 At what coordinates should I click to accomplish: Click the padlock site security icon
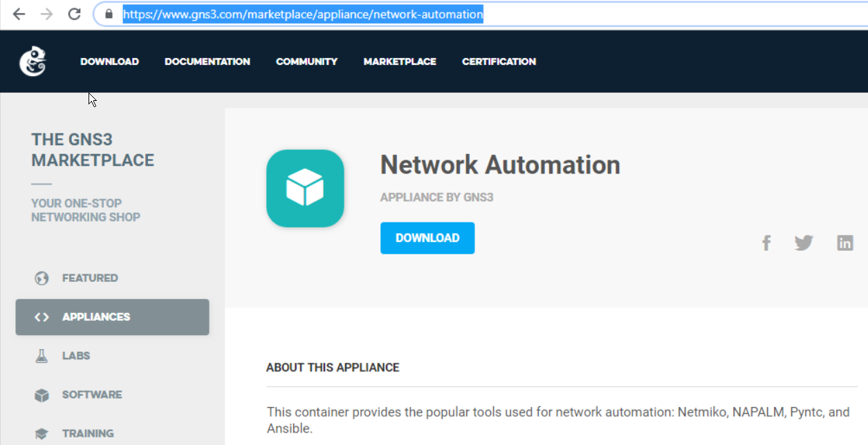click(109, 14)
